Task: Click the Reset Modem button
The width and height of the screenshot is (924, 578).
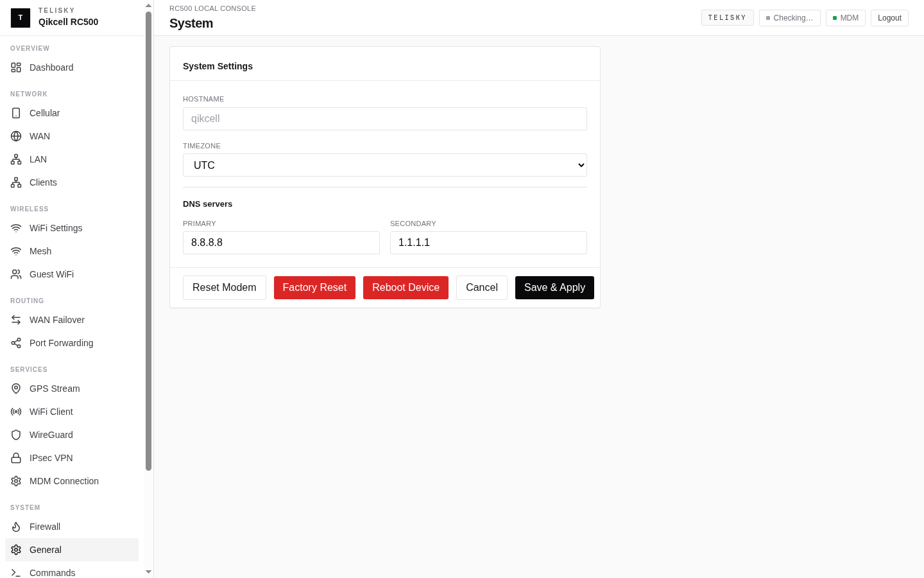Action: [225, 288]
